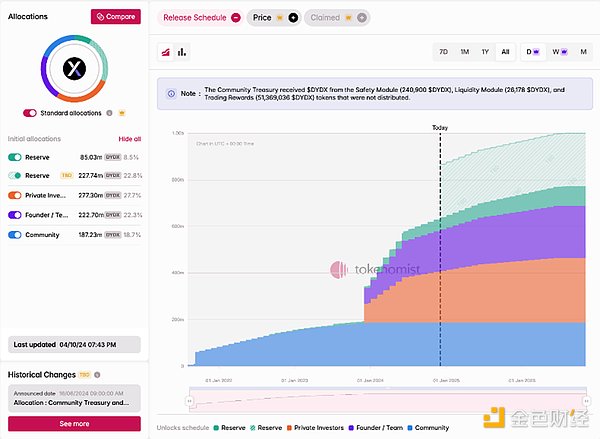Viewport: 600px width, 439px height.
Task: Click the chart range navigator bar
Action: [388, 400]
